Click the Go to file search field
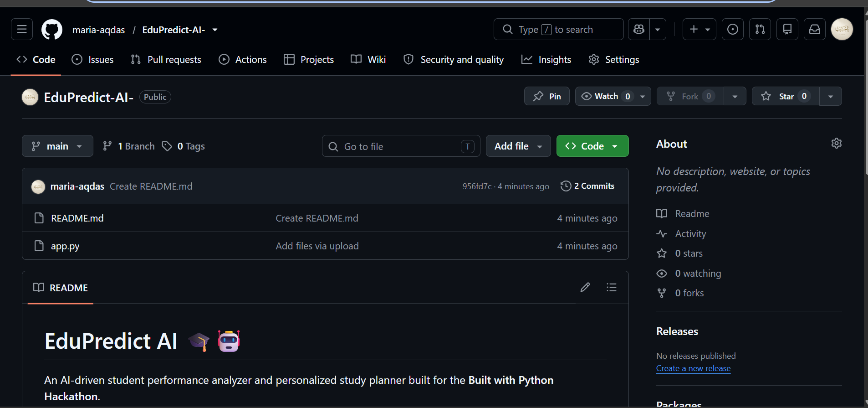 coord(401,146)
